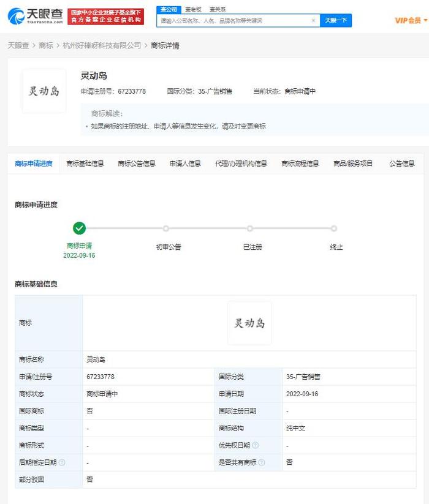Click the 灵动岛 trademark image in header

[44, 91]
